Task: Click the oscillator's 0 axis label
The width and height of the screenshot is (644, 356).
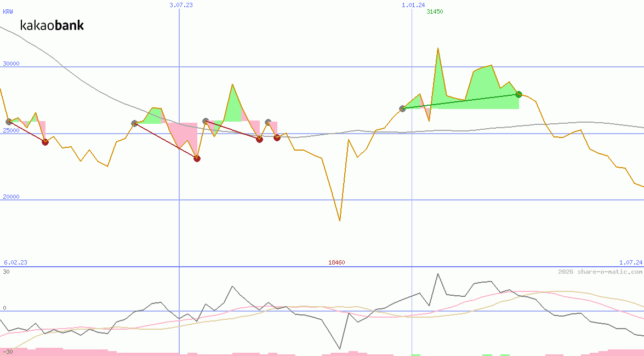Action: [x=5, y=308]
